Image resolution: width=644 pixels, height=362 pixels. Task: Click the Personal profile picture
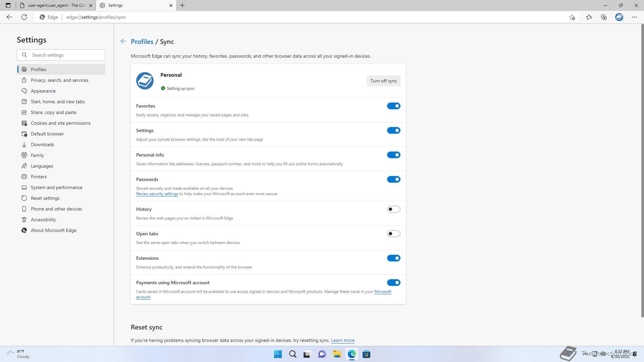coord(145,81)
